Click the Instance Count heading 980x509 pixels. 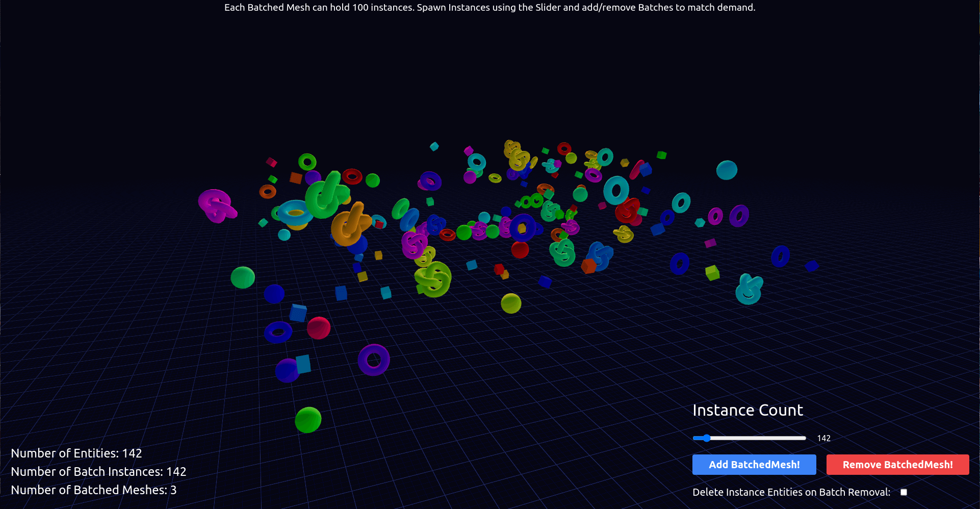(x=747, y=410)
